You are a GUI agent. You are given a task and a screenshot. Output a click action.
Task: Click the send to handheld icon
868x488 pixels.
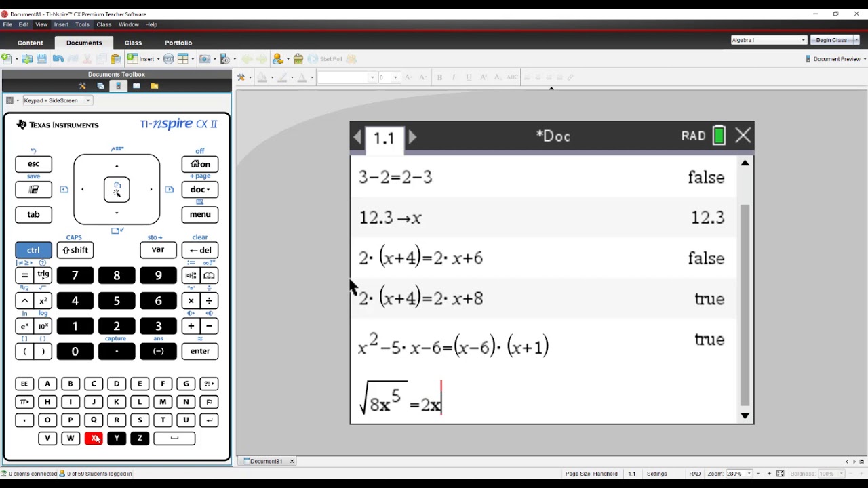tap(225, 59)
